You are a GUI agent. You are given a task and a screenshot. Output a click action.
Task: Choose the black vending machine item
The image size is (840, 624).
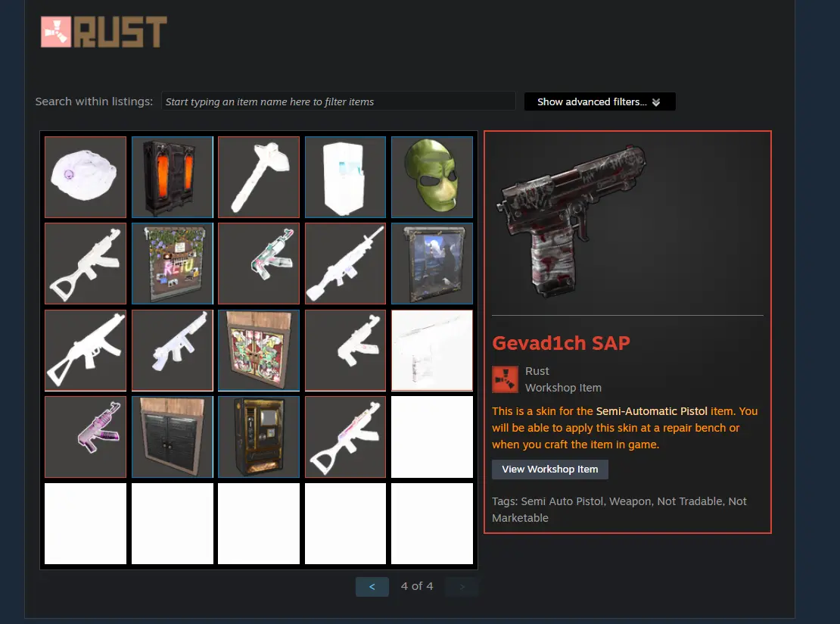(259, 437)
